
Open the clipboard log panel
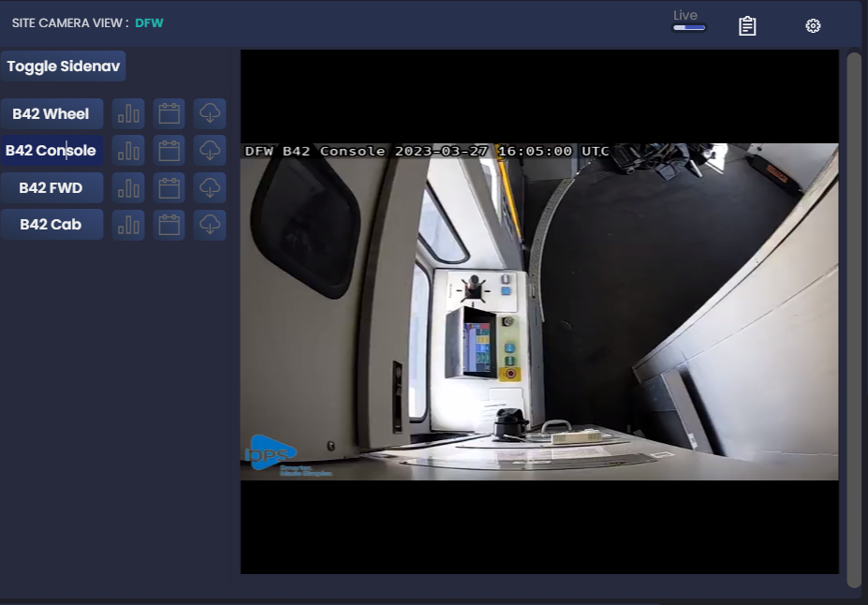click(x=746, y=25)
